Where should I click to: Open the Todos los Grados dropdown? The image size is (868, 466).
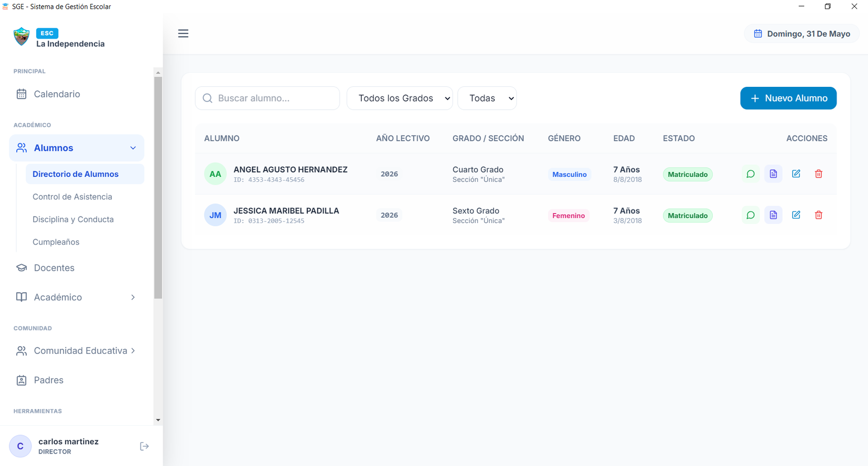click(x=400, y=98)
